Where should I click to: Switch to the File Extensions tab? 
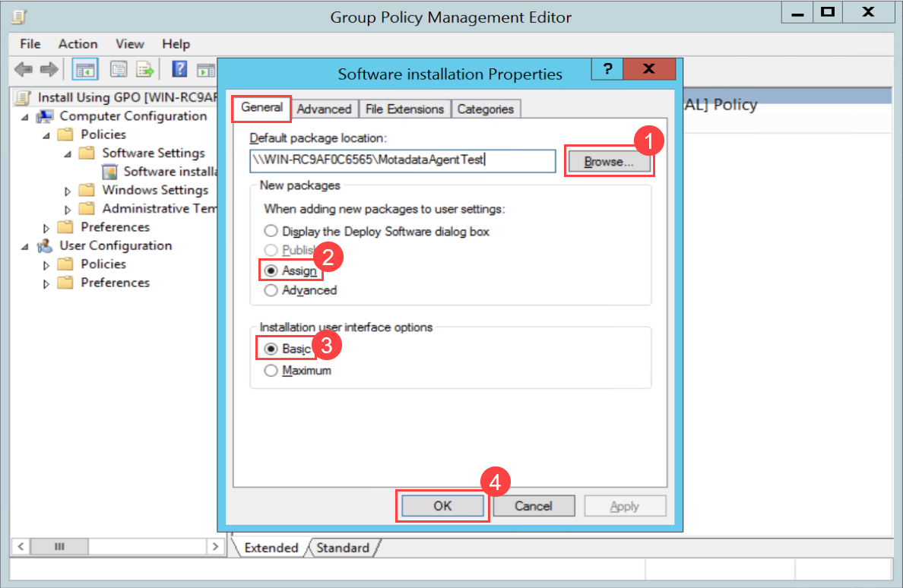point(404,109)
